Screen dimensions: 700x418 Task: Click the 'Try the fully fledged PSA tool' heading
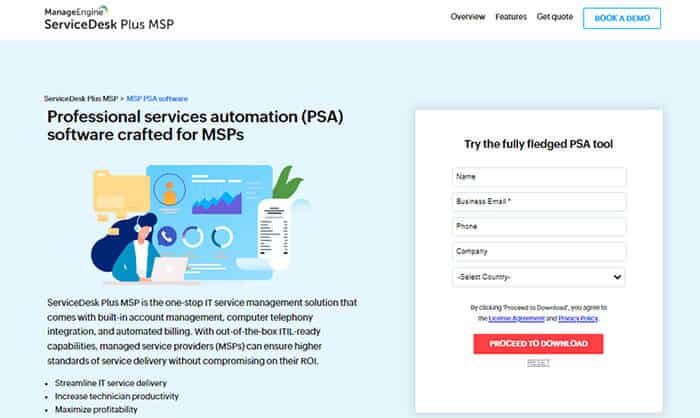point(538,144)
